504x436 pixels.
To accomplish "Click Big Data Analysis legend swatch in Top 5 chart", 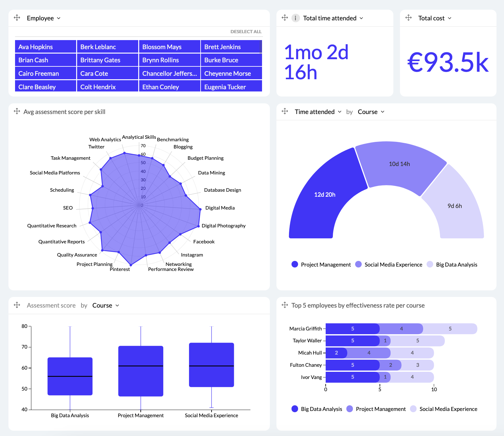I will tap(295, 409).
